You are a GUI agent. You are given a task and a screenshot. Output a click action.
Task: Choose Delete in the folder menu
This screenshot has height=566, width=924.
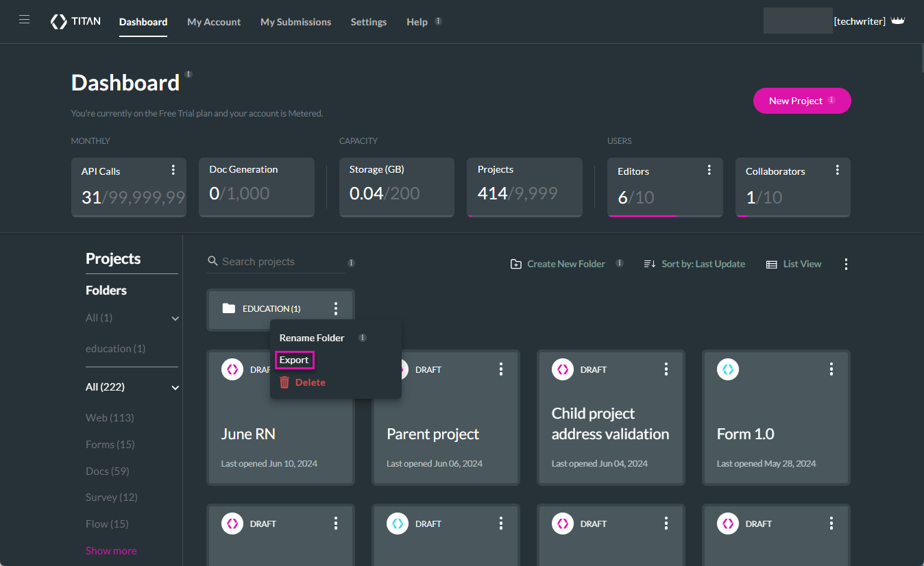(x=310, y=382)
